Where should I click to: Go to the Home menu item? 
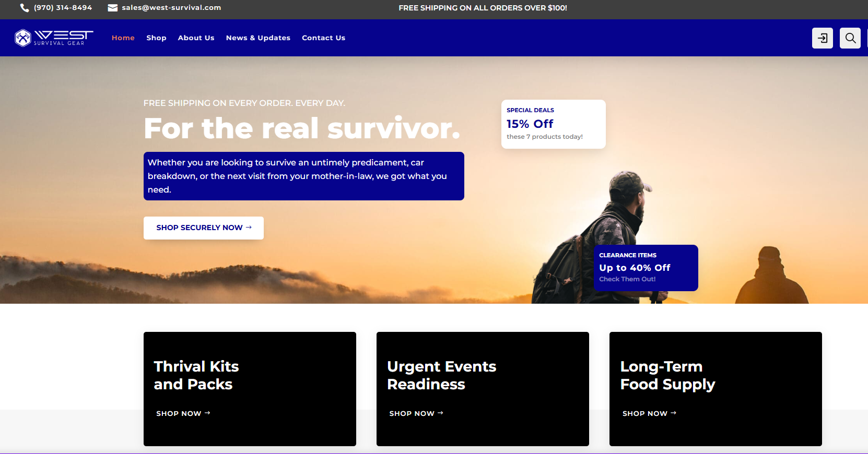(123, 38)
